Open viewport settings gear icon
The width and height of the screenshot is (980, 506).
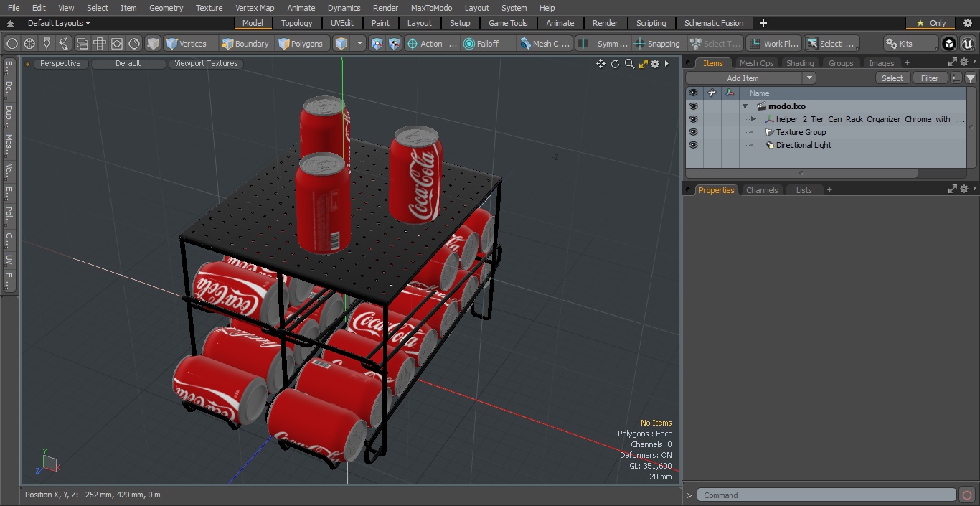tap(655, 64)
